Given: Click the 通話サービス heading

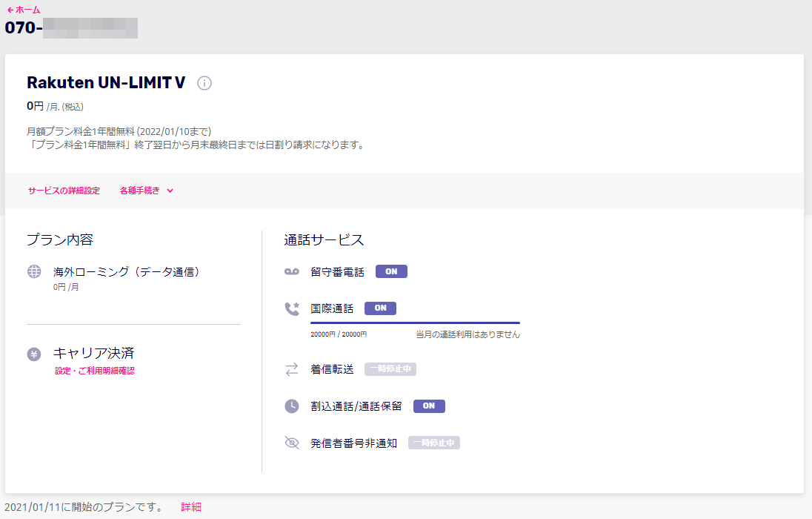Looking at the screenshot, I should tap(325, 239).
